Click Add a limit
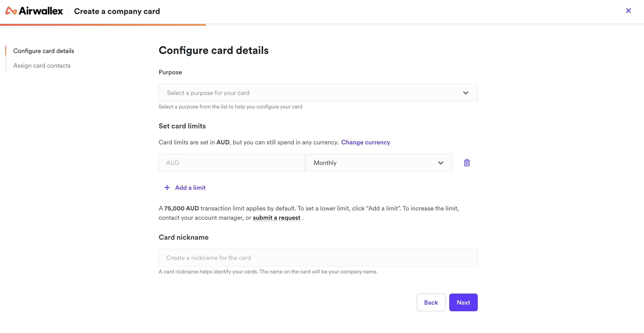644x333 pixels. (x=190, y=188)
